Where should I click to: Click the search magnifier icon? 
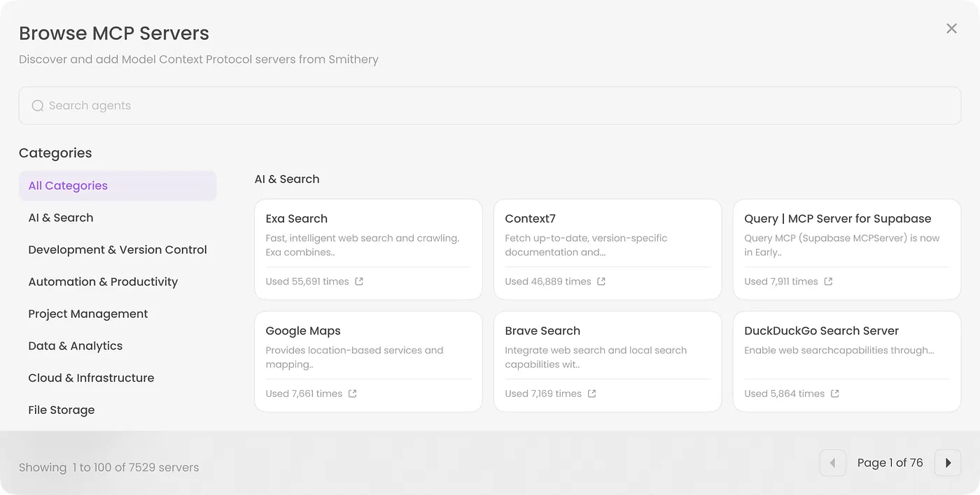tap(38, 106)
